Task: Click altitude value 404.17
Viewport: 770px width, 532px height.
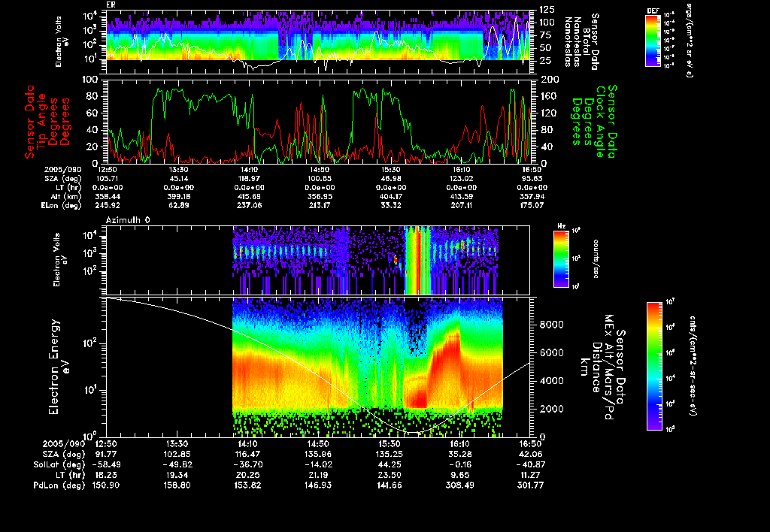Action: pos(390,196)
